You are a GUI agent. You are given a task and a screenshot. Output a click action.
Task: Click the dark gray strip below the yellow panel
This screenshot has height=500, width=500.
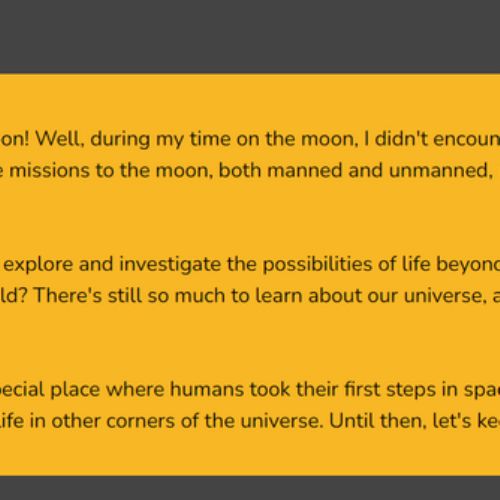[250, 488]
